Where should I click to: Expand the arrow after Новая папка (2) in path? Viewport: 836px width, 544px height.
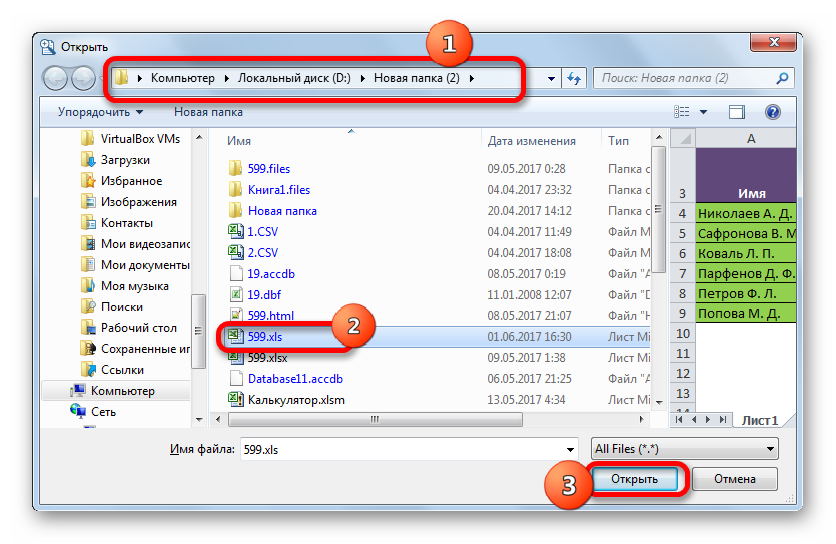pos(472,78)
